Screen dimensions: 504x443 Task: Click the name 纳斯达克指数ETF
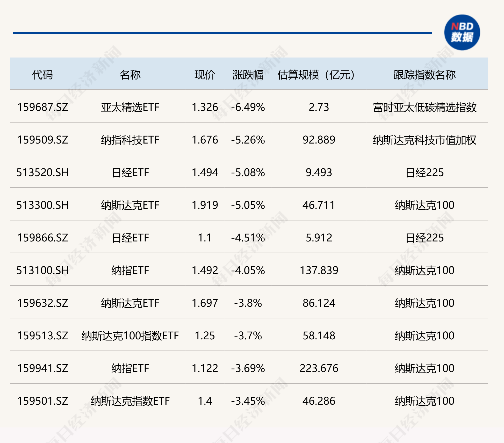point(130,401)
